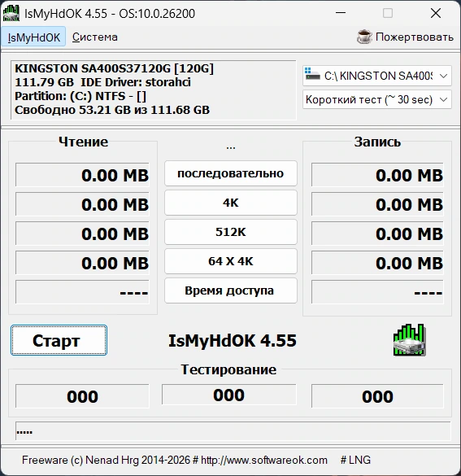Click the Partition: (C:) NTFS line
The width and height of the screenshot is (461, 476).
click(x=80, y=96)
